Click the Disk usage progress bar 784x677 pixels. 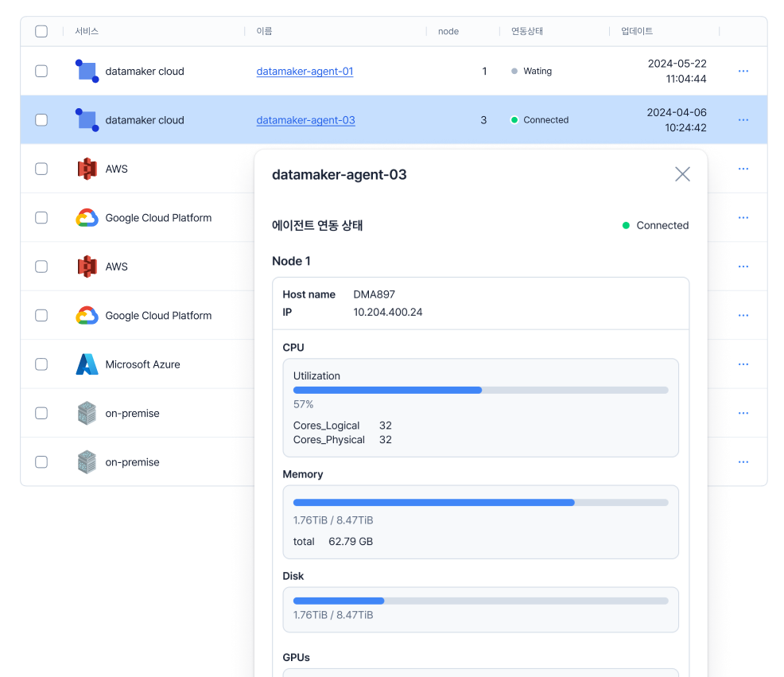(x=480, y=601)
